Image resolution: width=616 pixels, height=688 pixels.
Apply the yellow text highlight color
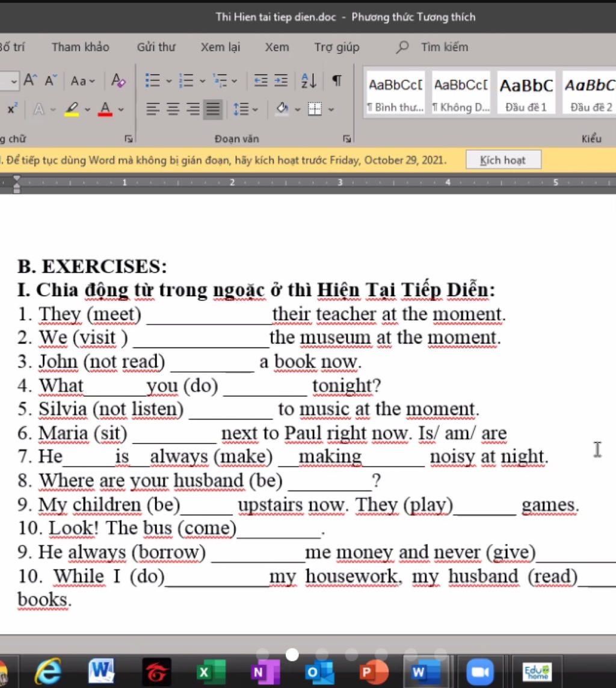pyautogui.click(x=72, y=109)
